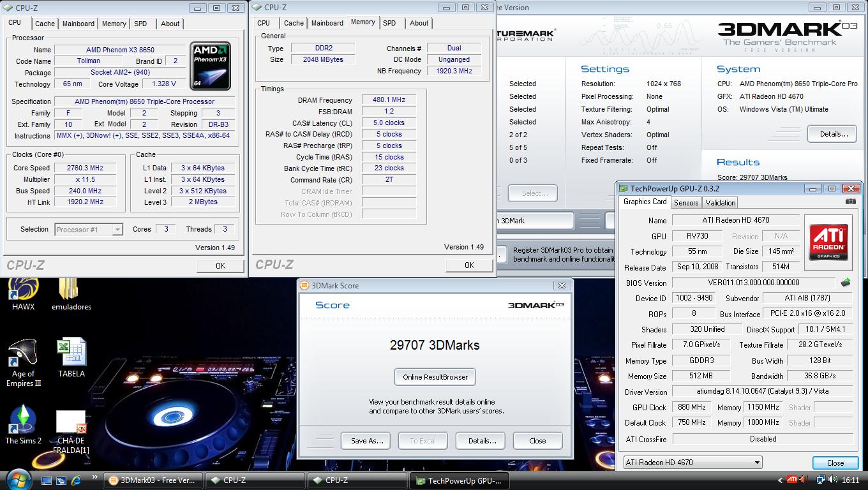868x490 pixels.
Task: Open Cache tab in left CPU-Z window
Action: [45, 24]
